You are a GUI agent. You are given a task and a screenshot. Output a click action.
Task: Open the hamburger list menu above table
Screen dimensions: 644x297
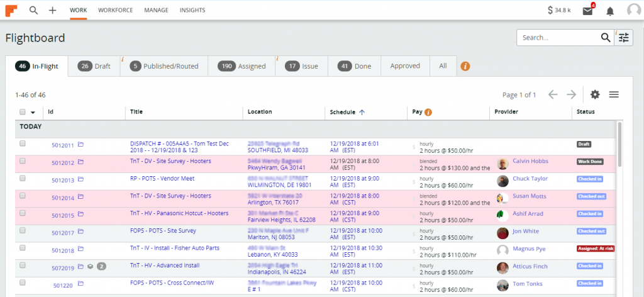click(x=614, y=94)
